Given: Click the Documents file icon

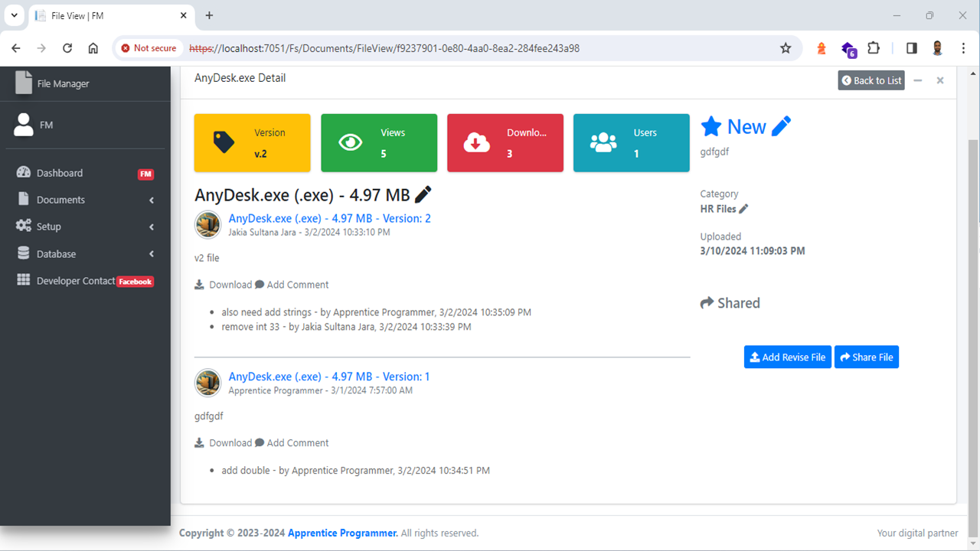Looking at the screenshot, I should (24, 199).
